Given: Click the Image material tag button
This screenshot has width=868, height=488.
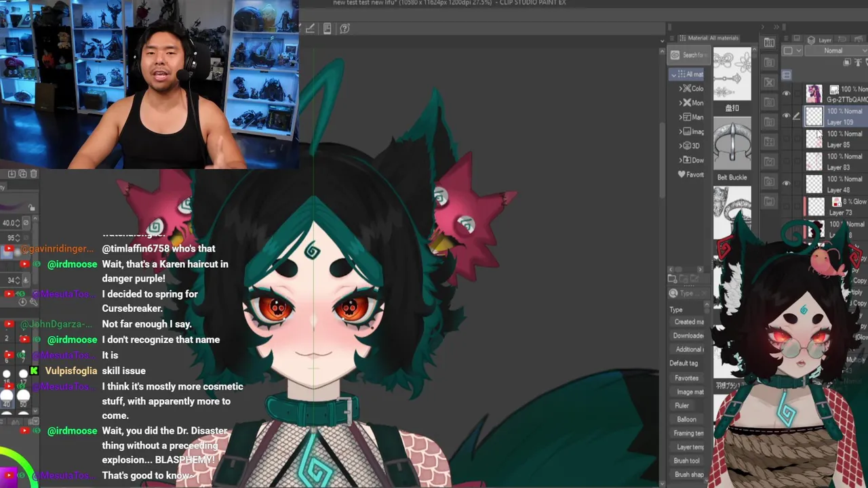Looking at the screenshot, I should coord(689,392).
